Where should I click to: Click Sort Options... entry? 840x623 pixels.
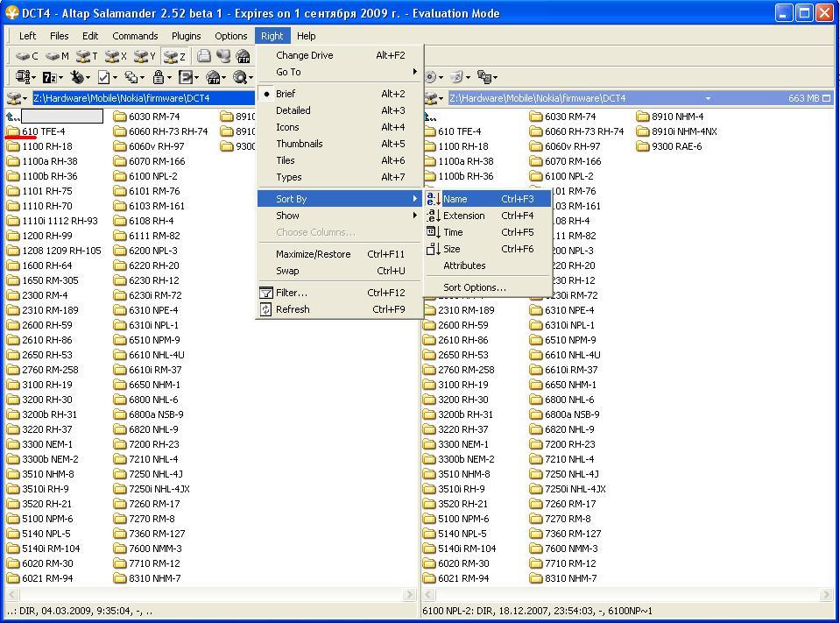click(474, 287)
